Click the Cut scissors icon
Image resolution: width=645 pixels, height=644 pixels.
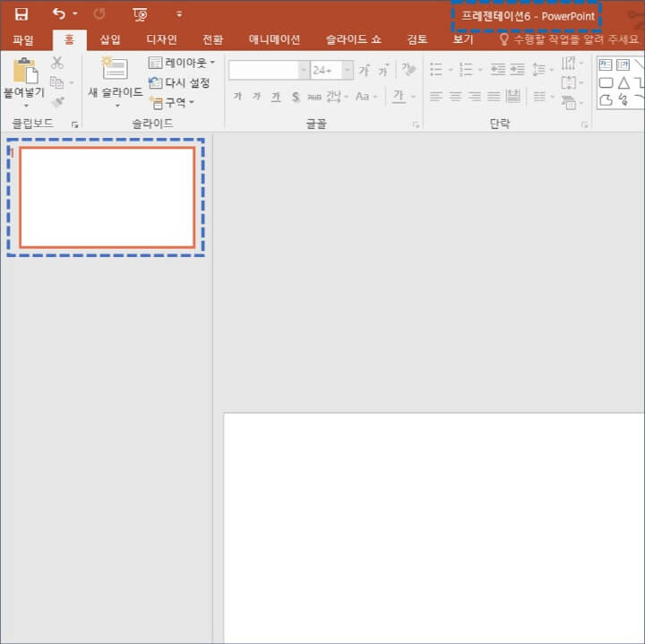point(57,63)
